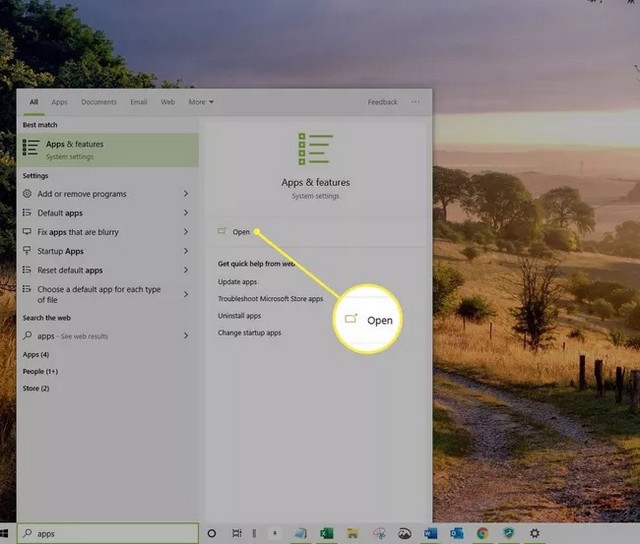640x544 pixels.
Task: Click the taskbar search box containing apps
Action: click(x=108, y=534)
